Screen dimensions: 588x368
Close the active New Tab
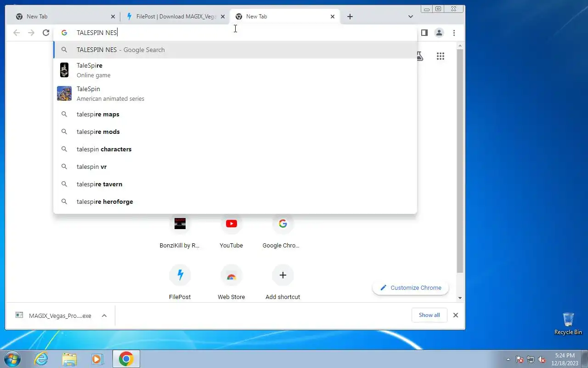[x=333, y=17]
